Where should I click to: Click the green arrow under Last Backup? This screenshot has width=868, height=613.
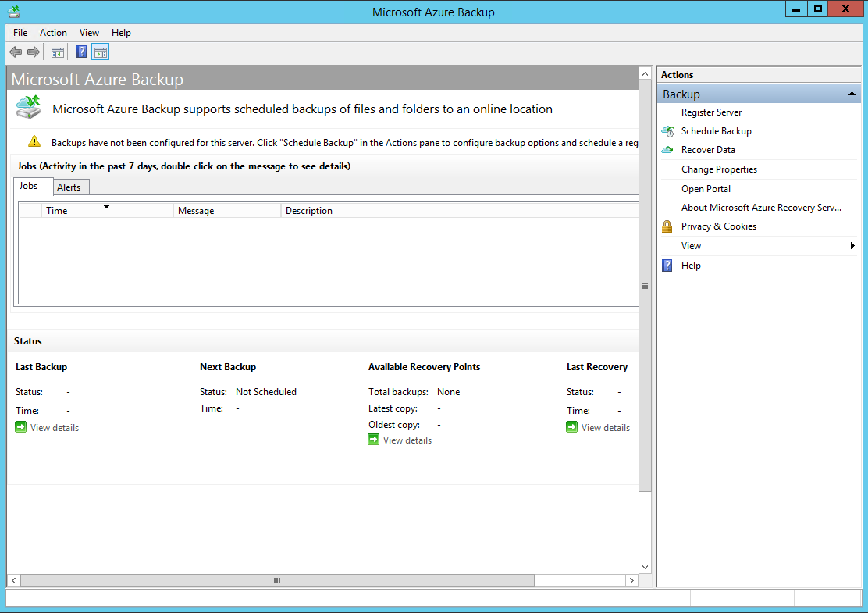(x=20, y=427)
